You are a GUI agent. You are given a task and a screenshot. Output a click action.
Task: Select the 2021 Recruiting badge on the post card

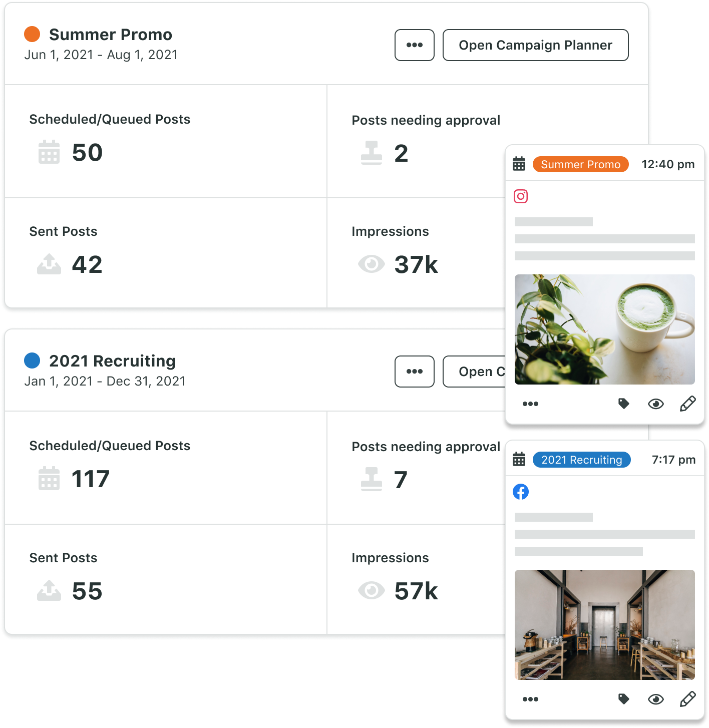581,459
